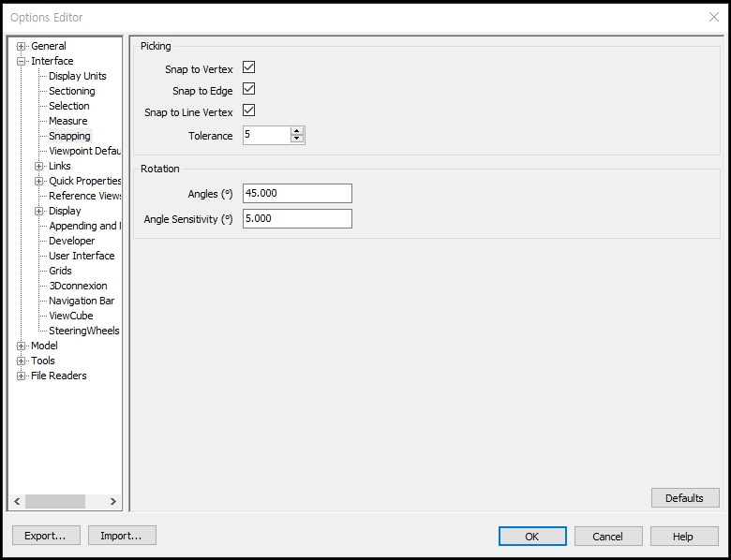Expand the Model tree node
Image resolution: width=731 pixels, height=560 pixels.
[x=22, y=346]
